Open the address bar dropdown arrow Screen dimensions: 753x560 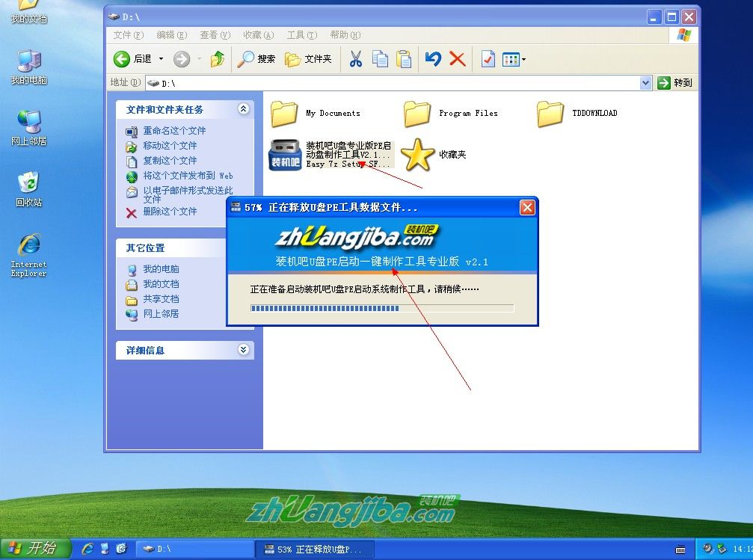click(x=646, y=83)
